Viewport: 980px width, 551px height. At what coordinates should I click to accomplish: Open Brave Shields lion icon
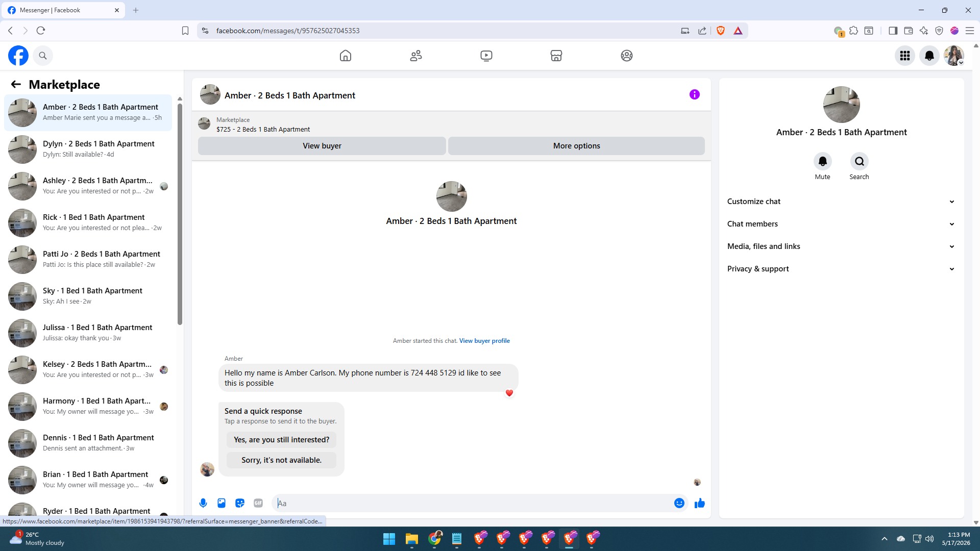tap(721, 31)
